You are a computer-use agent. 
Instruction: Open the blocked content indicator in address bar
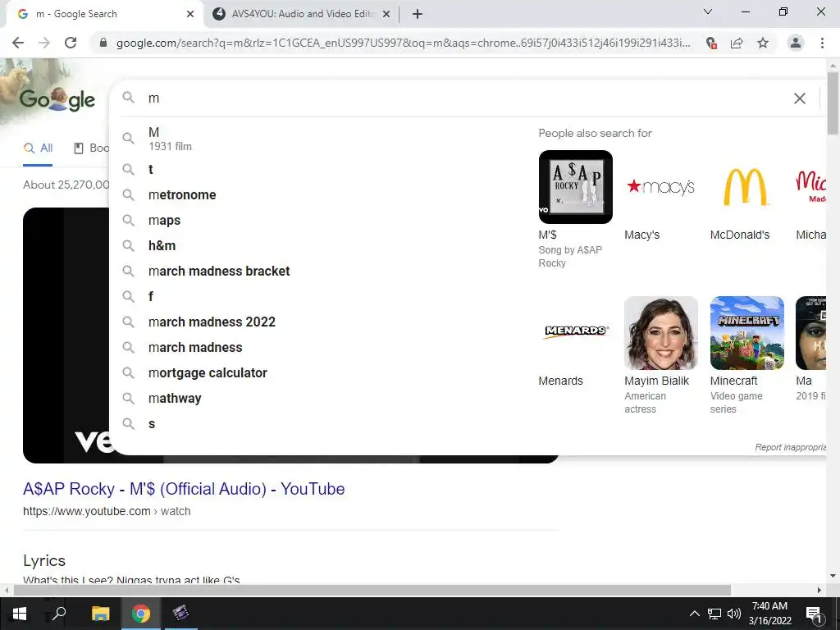pos(711,43)
